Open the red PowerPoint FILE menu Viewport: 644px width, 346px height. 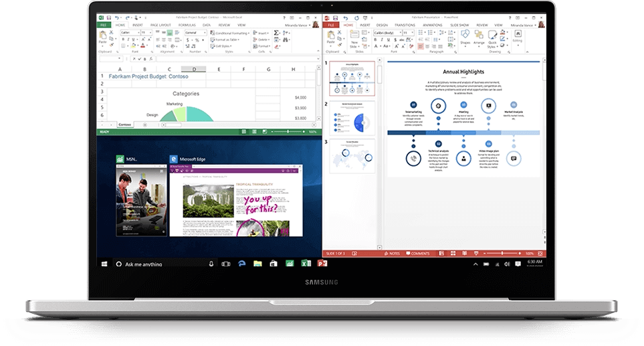[x=331, y=25]
